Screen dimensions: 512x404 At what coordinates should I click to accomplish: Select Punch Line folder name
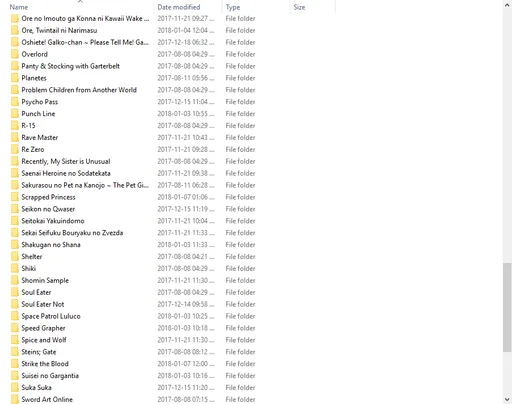(x=38, y=114)
